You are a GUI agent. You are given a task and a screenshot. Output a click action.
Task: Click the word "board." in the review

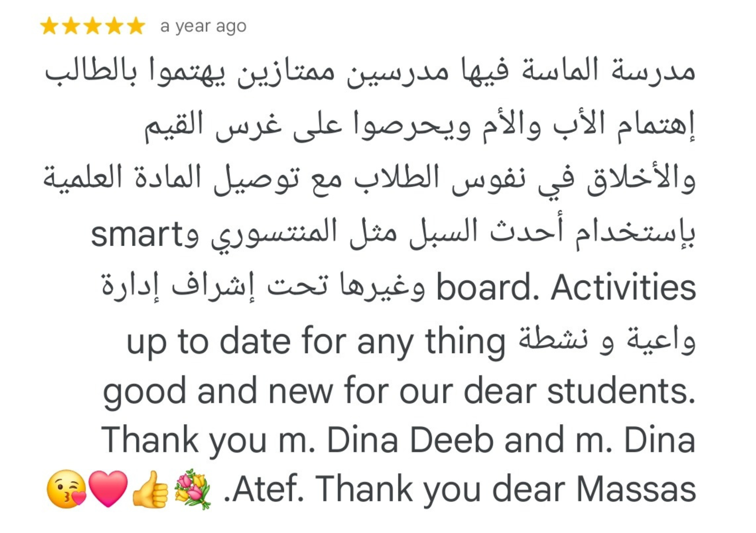(x=488, y=288)
